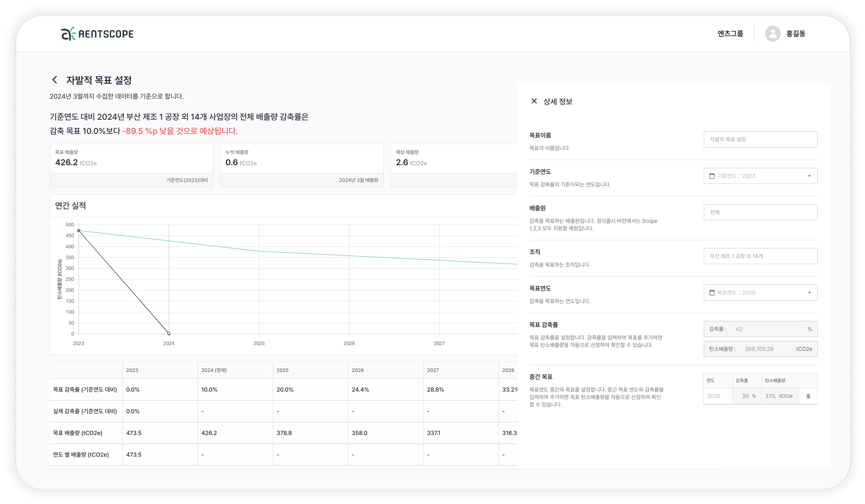Click the back arrow beside 자발적 목표 설정
The width and height of the screenshot is (865, 504).
click(55, 80)
